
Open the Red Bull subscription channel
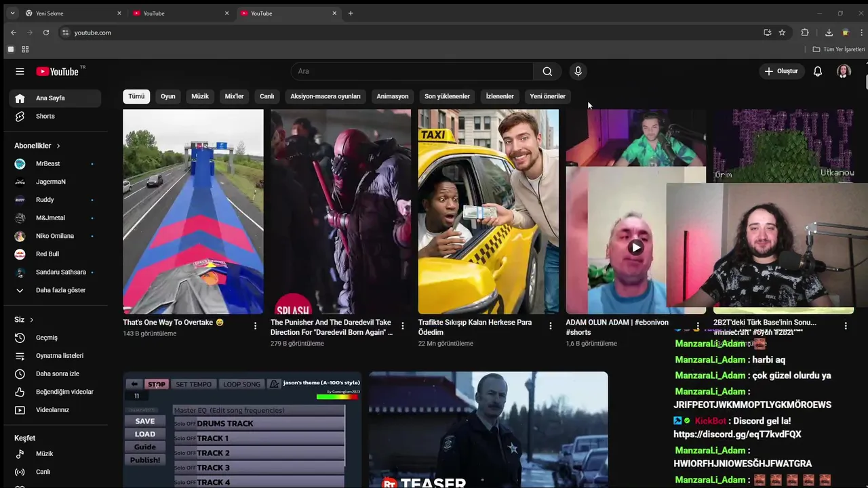[x=55, y=254]
